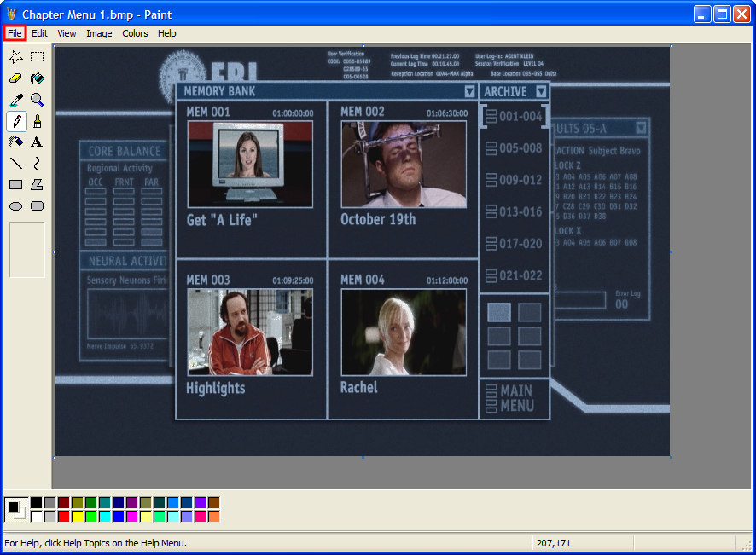Pick the Rounded Rectangle tool
This screenshot has width=756, height=555.
coord(38,206)
